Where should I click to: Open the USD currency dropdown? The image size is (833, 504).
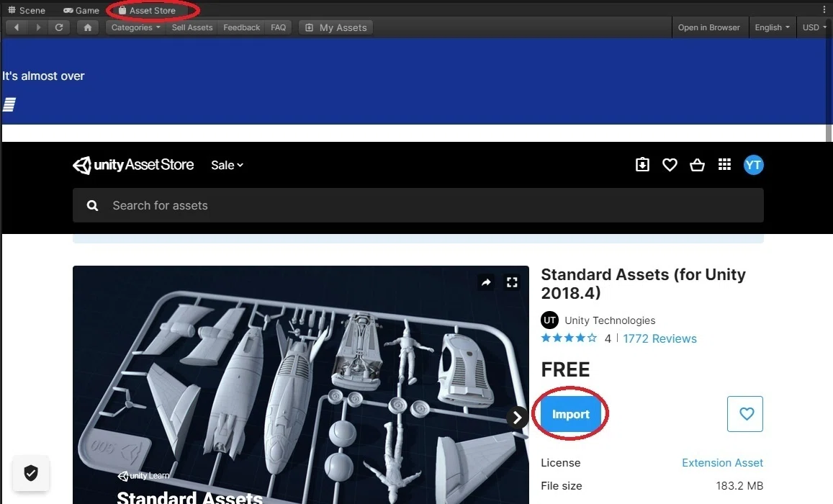pyautogui.click(x=814, y=27)
